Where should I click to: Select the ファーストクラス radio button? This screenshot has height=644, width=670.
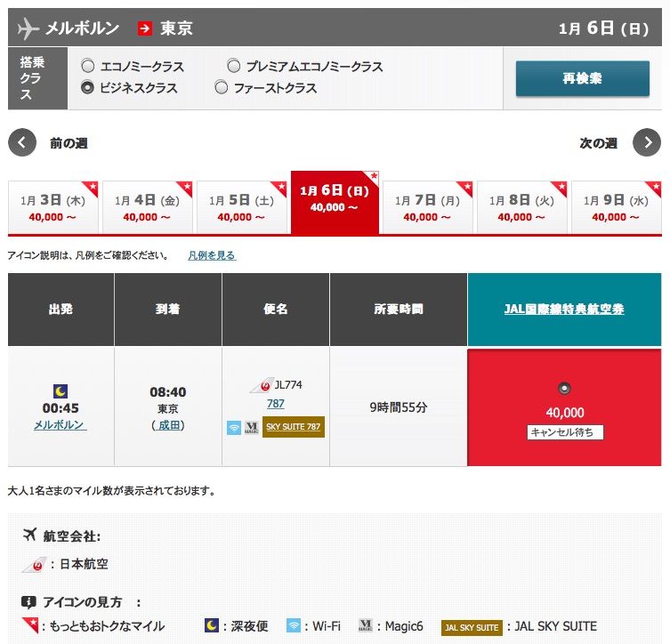[x=222, y=87]
